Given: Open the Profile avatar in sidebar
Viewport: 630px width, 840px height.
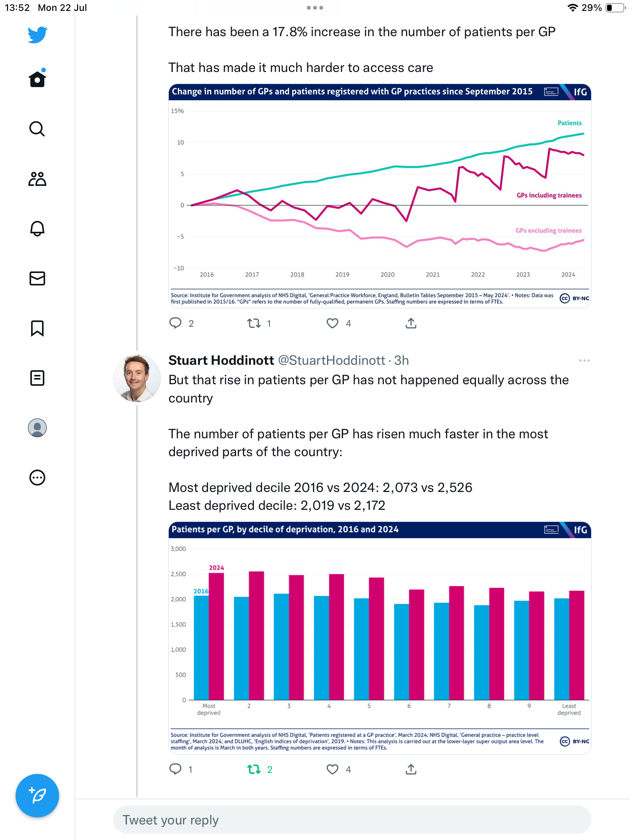Looking at the screenshot, I should tap(37, 428).
